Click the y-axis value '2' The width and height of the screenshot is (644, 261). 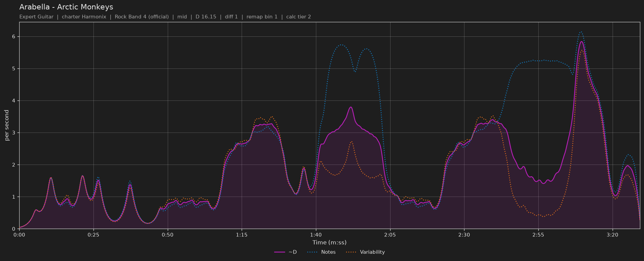(x=14, y=165)
